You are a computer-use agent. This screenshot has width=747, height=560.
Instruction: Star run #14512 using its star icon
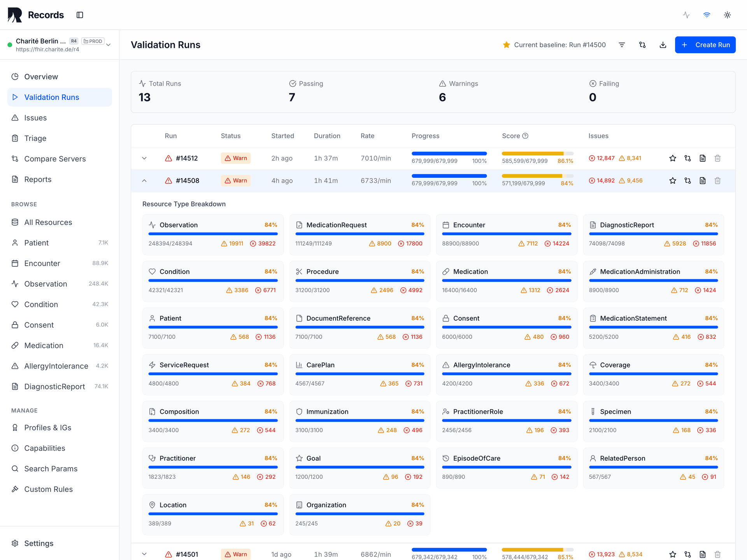coord(673,158)
